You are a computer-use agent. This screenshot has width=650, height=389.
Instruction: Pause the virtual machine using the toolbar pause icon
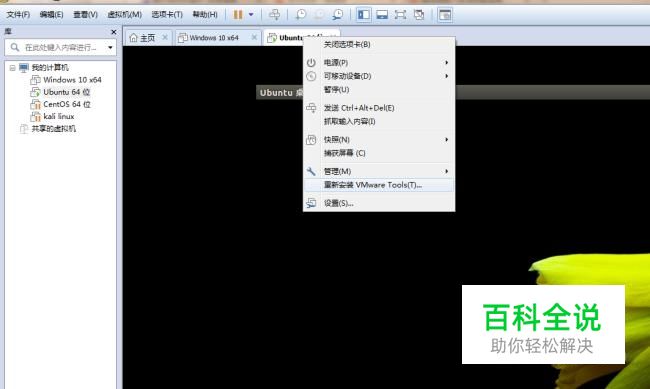pos(238,15)
